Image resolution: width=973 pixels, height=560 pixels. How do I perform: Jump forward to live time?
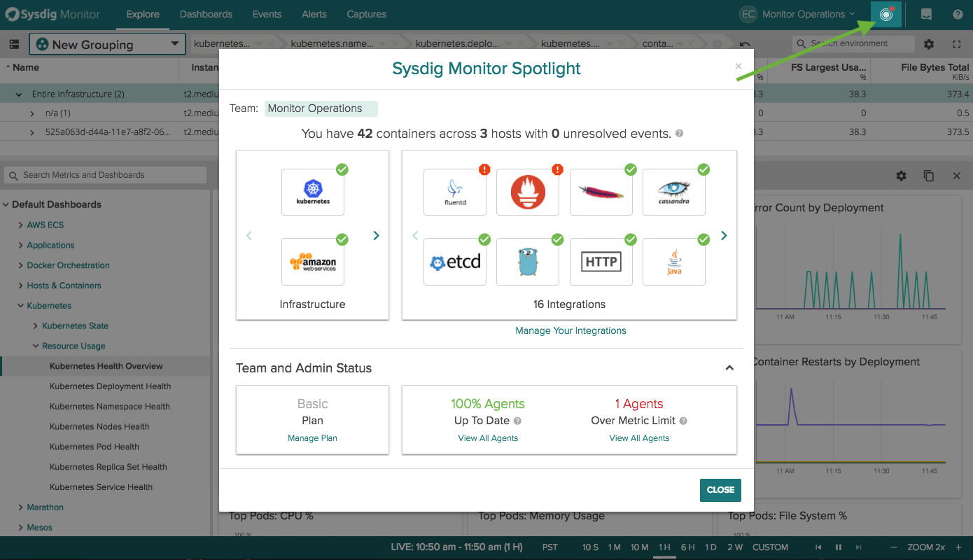point(860,547)
